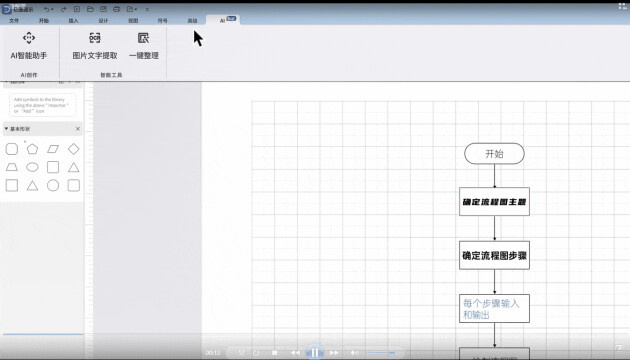Pick the parallelogram shape from basic shapes
Screen dimensions: 630x360
coord(53,149)
